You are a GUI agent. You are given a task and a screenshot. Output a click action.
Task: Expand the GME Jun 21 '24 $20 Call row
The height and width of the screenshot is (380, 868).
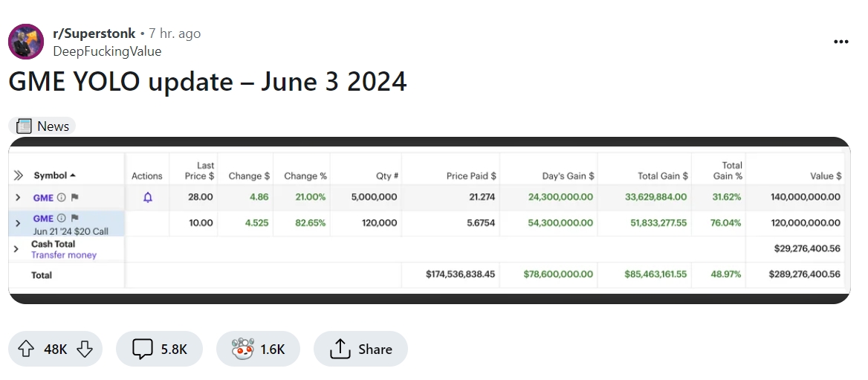tap(18, 223)
